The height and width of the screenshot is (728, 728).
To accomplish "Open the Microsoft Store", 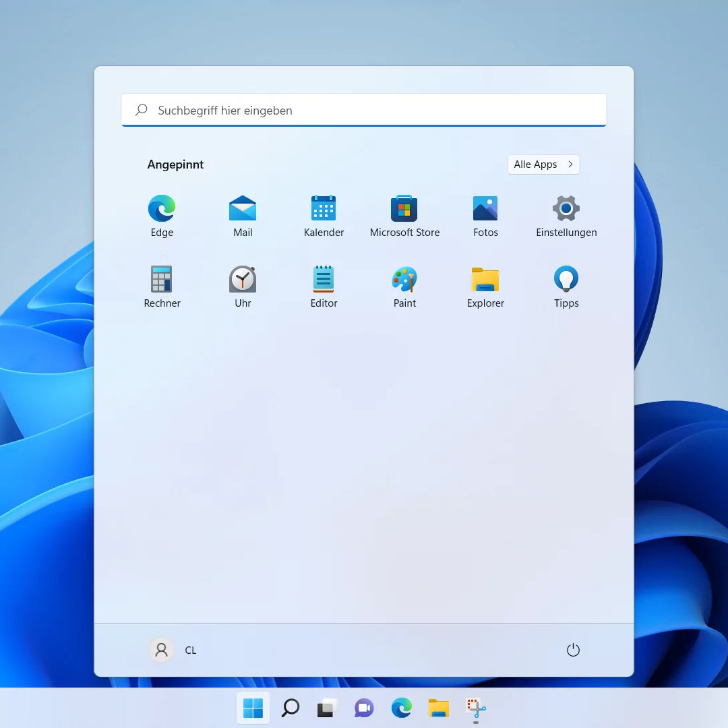I will click(404, 214).
